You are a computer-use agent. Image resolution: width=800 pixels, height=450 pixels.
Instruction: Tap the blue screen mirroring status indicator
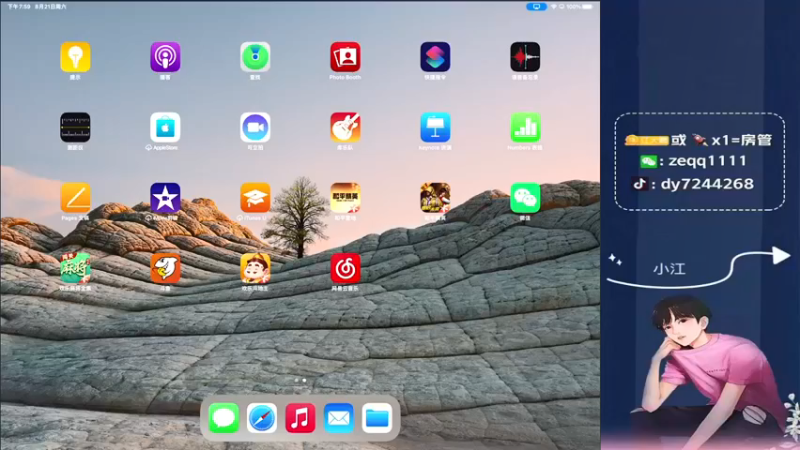(x=536, y=7)
